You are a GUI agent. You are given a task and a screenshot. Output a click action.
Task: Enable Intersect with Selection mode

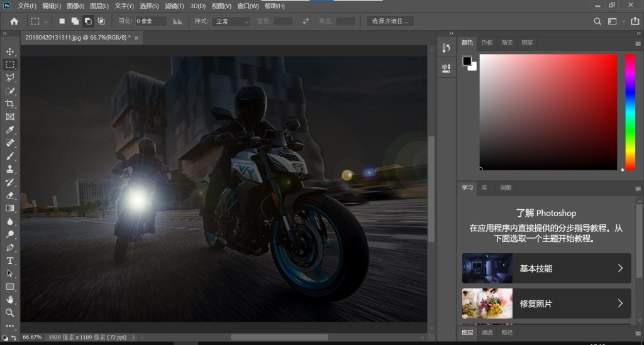101,21
